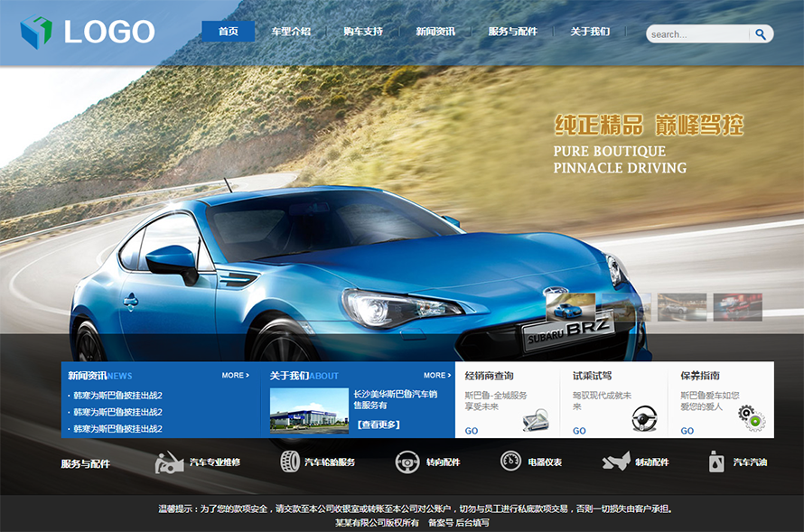Viewport: 804px width, 532px height.
Task: Click the dealership building photo
Action: [x=309, y=411]
